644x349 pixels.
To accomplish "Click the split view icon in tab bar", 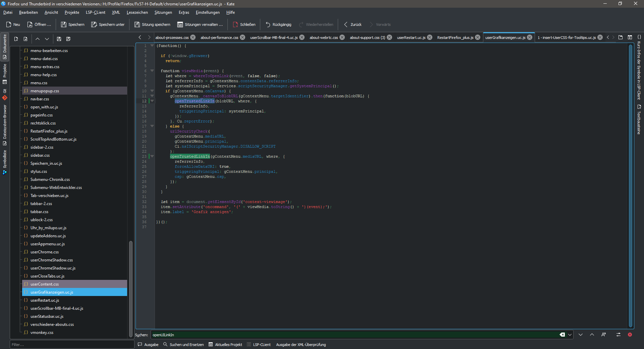I will (x=630, y=37).
